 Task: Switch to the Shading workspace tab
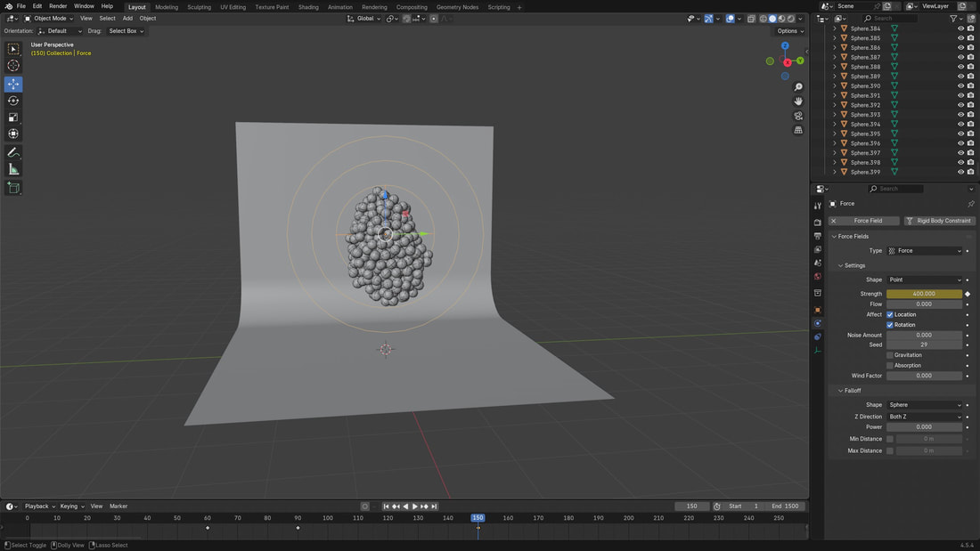tap(308, 7)
